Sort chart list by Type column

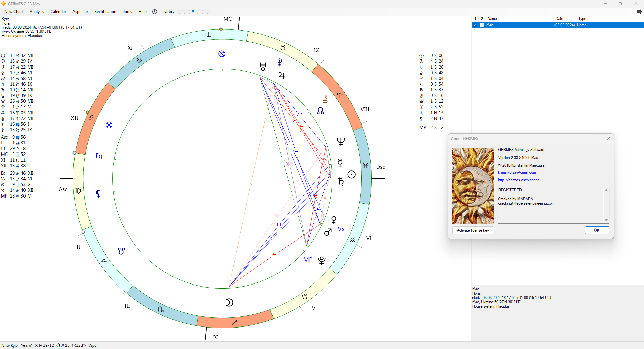point(609,19)
